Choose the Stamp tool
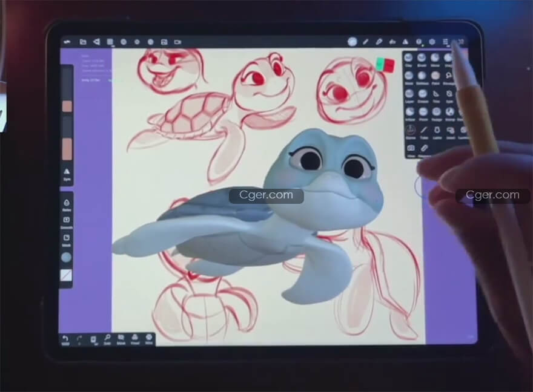Viewport: 533px width, 392px height. click(x=450, y=114)
